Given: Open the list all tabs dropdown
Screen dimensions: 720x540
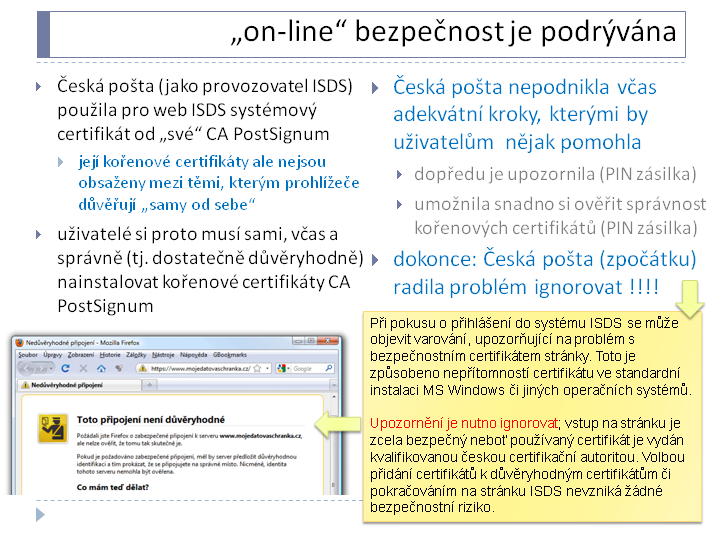Looking at the screenshot, I should pos(334,385).
